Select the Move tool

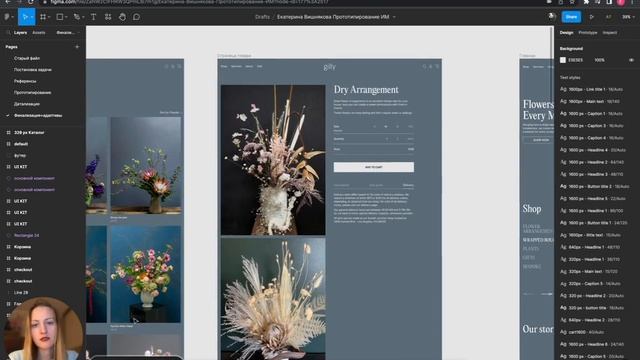click(24, 17)
